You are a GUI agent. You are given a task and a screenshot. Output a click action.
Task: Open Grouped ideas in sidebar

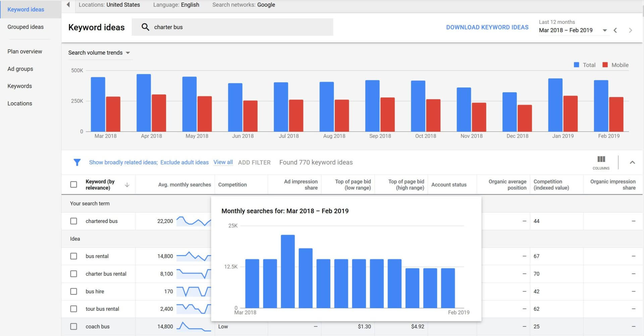[x=25, y=27]
